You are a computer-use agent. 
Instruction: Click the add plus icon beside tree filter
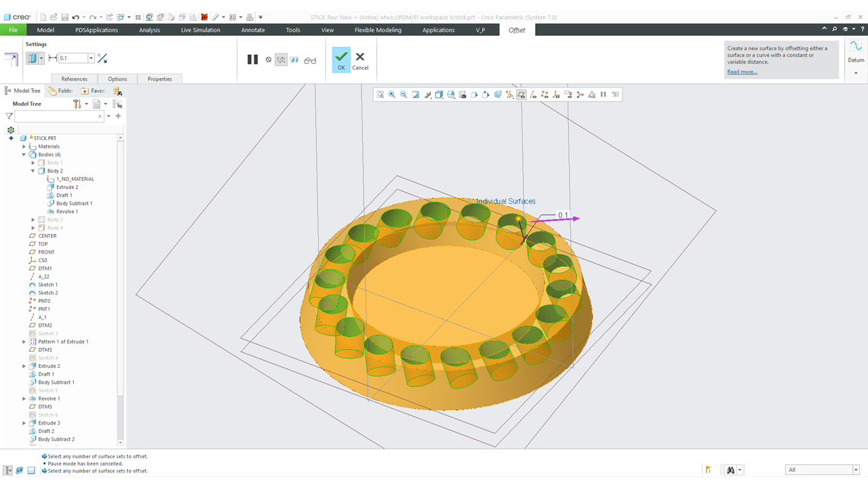(118, 116)
